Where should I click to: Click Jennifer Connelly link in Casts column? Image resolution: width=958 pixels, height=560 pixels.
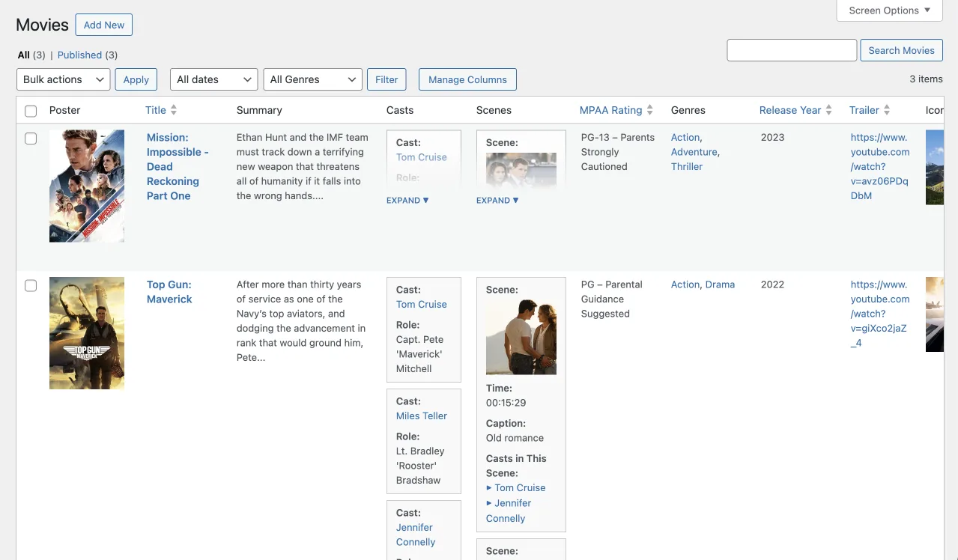tap(416, 535)
